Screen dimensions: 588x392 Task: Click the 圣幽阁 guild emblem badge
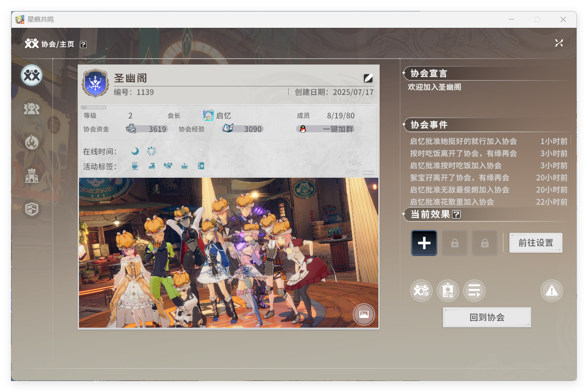[x=95, y=84]
